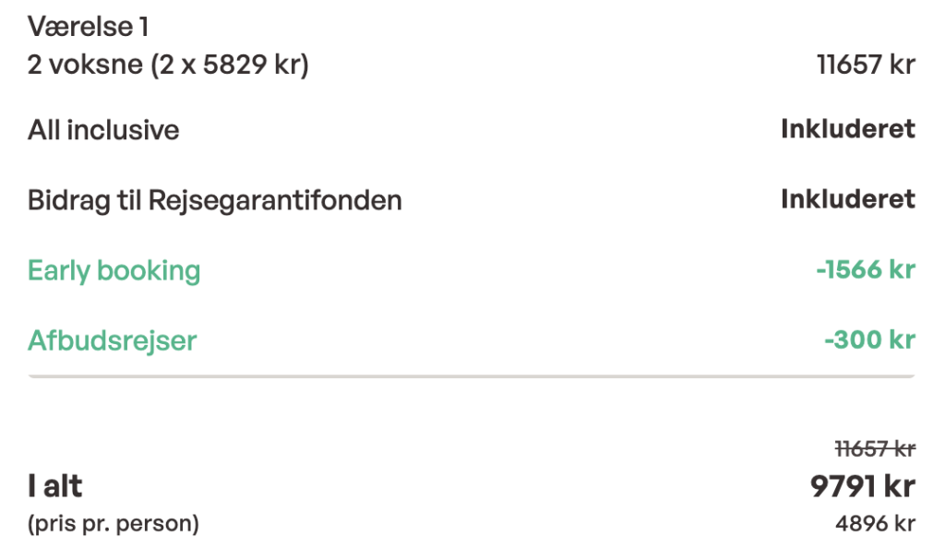The width and height of the screenshot is (945, 560).
Task: Click the 2 x 5829 kr text
Action: point(230,65)
